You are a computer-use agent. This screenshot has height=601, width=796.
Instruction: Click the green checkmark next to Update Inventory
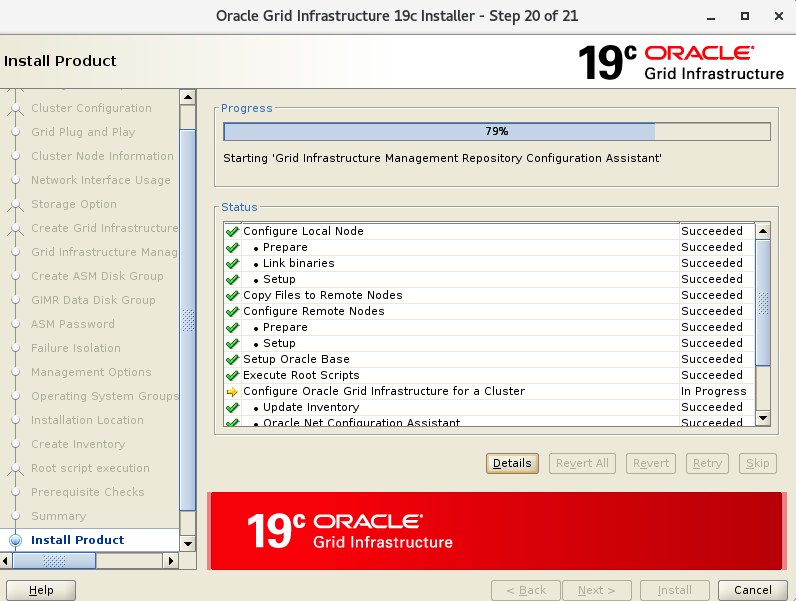[x=232, y=407]
